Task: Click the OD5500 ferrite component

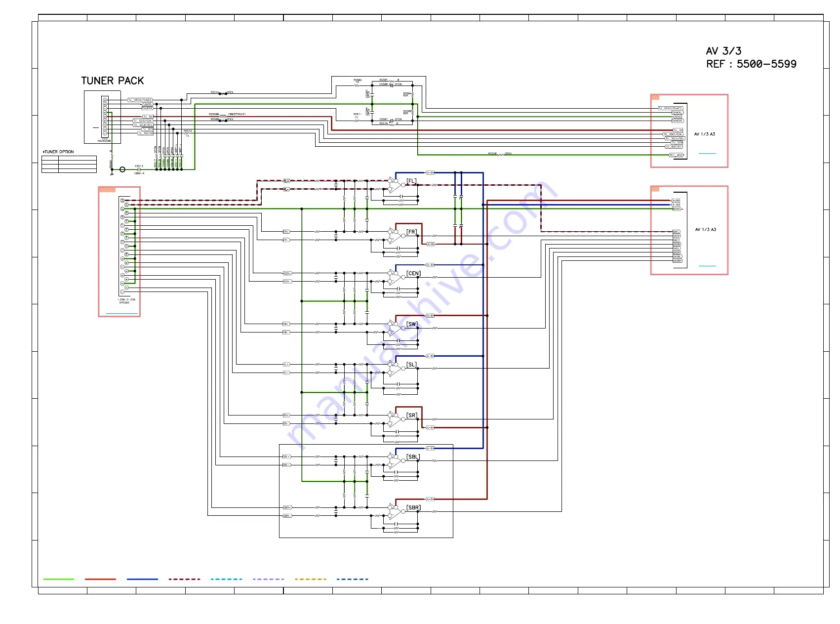Action: (223, 117)
